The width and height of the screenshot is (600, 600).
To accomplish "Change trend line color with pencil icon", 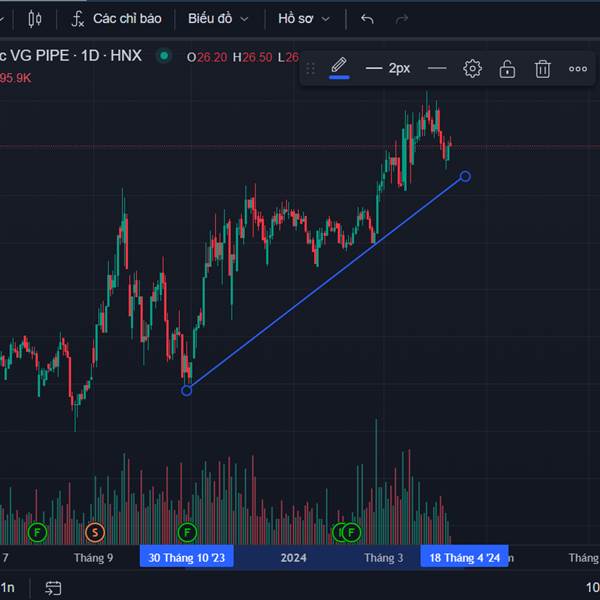I will (339, 68).
